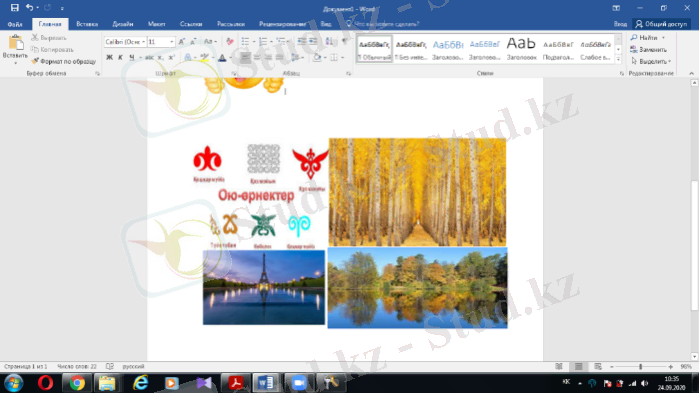Click the Save icon in the title bar
699x393 pixels.
tap(14, 8)
